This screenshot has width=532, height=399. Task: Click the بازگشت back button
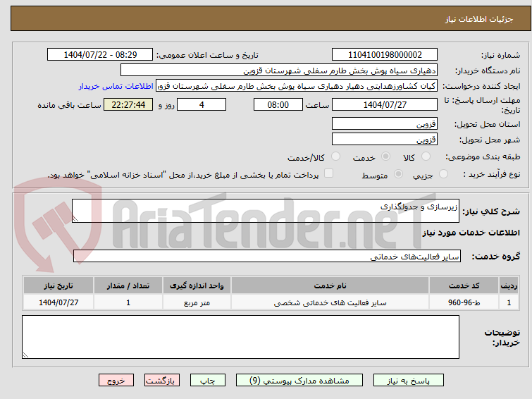pos(162,381)
